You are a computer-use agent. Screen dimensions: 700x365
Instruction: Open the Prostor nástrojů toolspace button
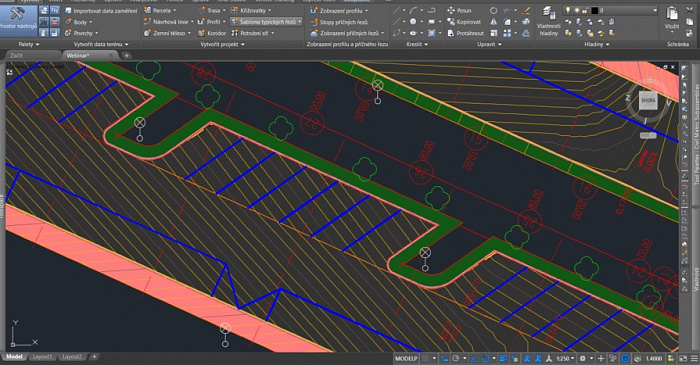point(18,20)
